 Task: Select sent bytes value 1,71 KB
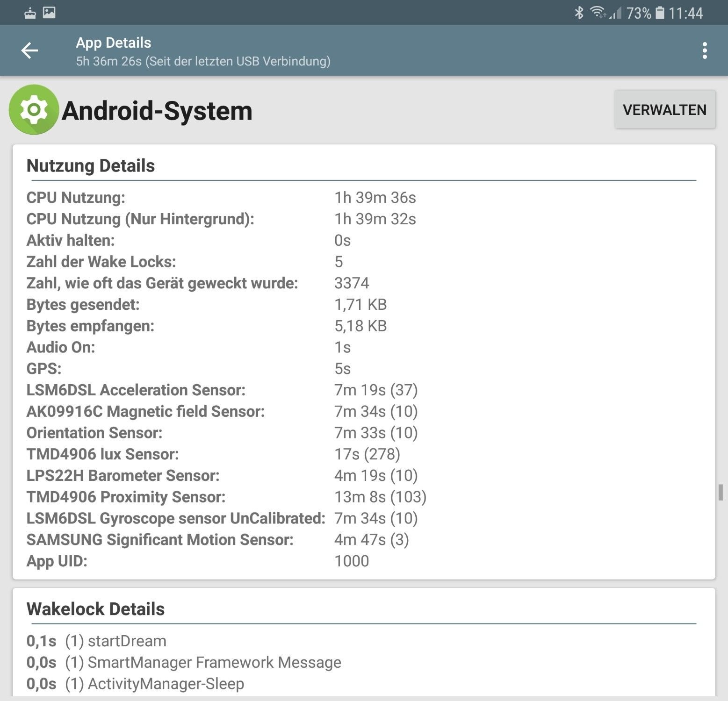(x=360, y=305)
